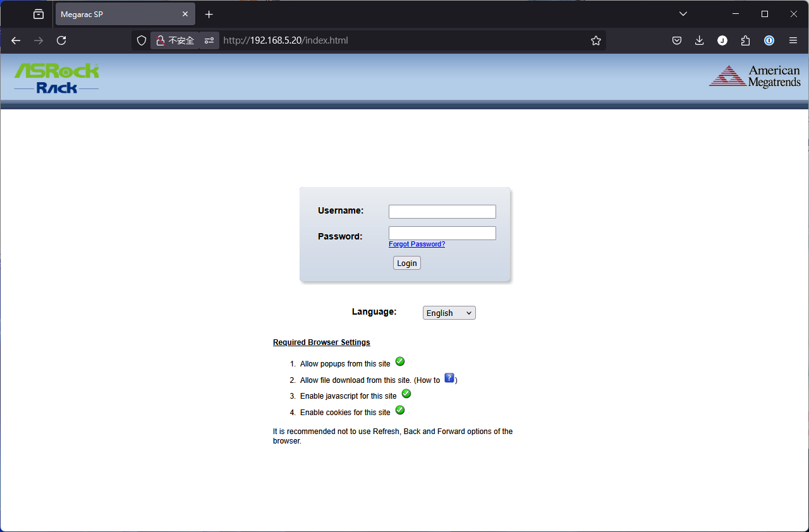809x532 pixels.
Task: Click the address bar URL 192.168.5.20/index.html
Action: (x=286, y=40)
